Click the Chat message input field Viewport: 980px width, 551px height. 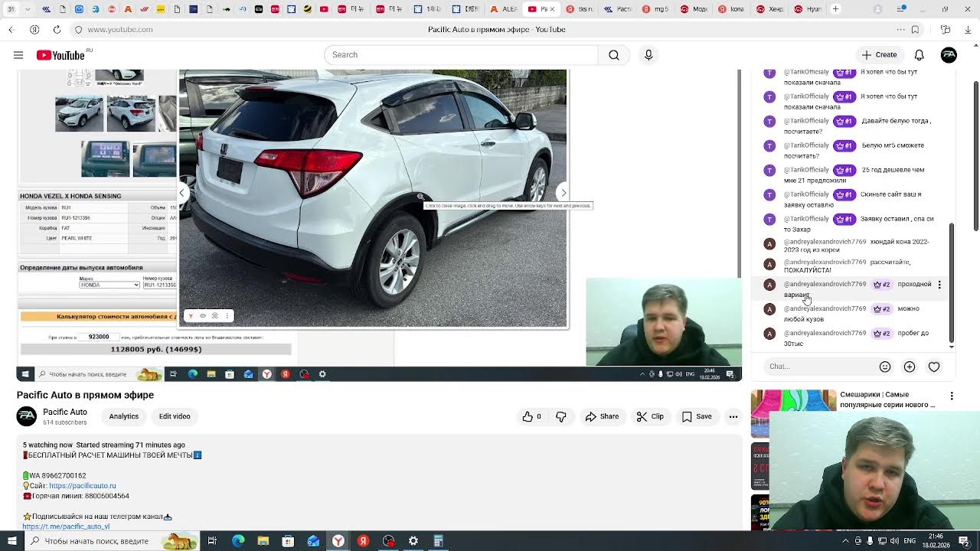pos(818,367)
